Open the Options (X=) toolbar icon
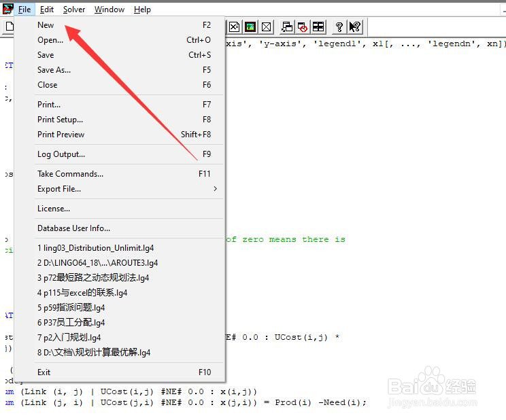The image size is (506, 420). [234, 27]
